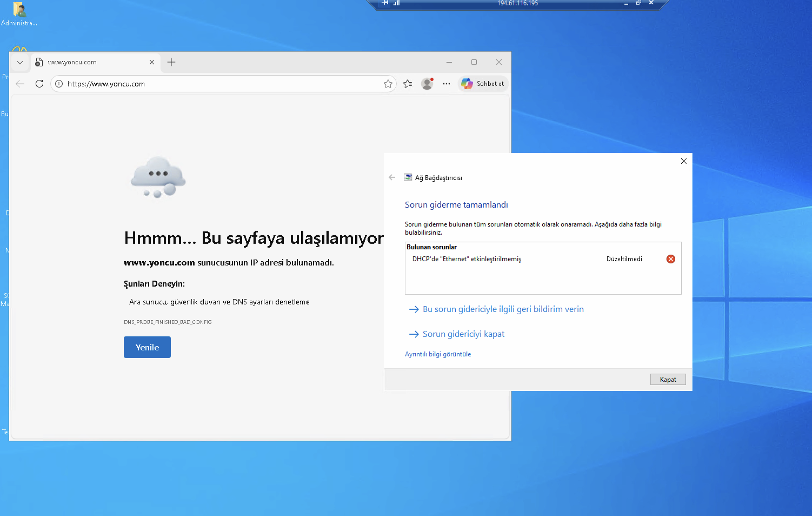Select the DHCP'de "Ethernet" etkinleştirilmemiş problem row

click(x=543, y=259)
